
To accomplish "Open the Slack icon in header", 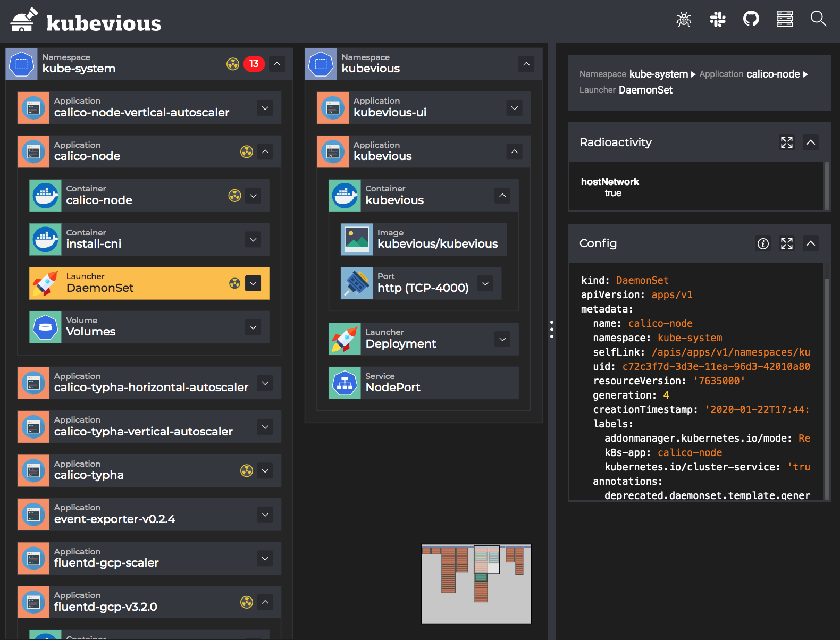I will 718,19.
